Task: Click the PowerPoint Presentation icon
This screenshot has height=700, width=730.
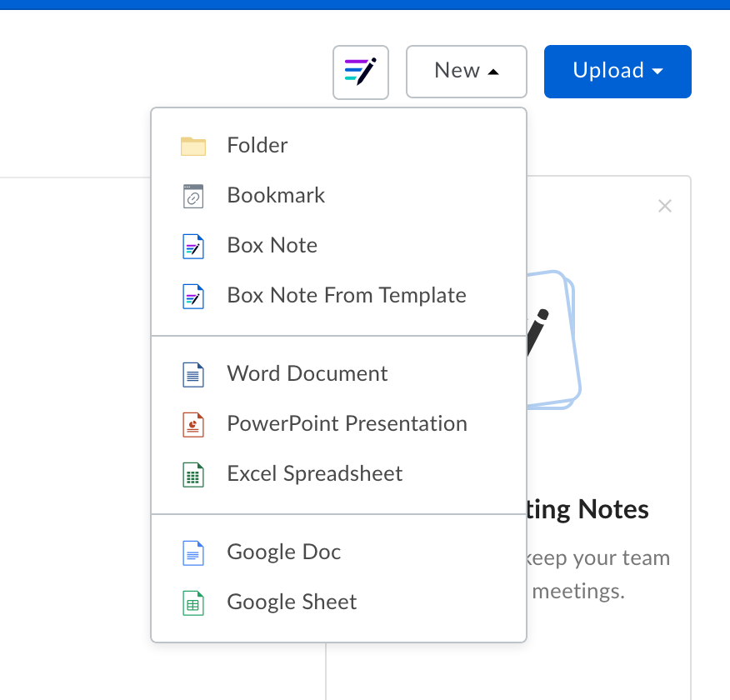Action: 193,424
